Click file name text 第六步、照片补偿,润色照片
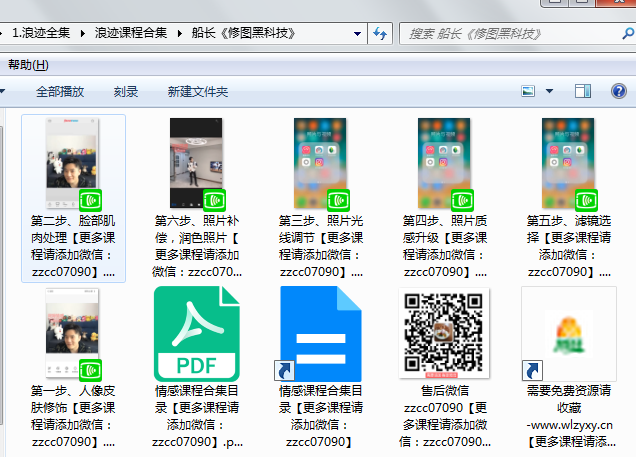The image size is (636, 457). [x=197, y=246]
